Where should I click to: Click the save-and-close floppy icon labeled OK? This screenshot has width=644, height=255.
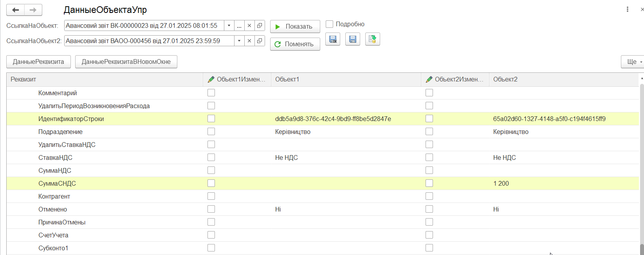333,39
